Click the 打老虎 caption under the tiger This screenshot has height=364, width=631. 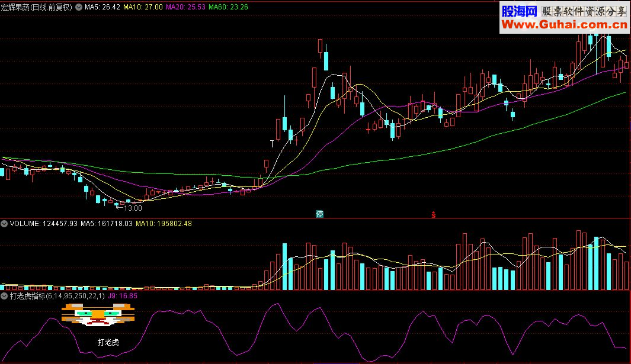point(108,342)
